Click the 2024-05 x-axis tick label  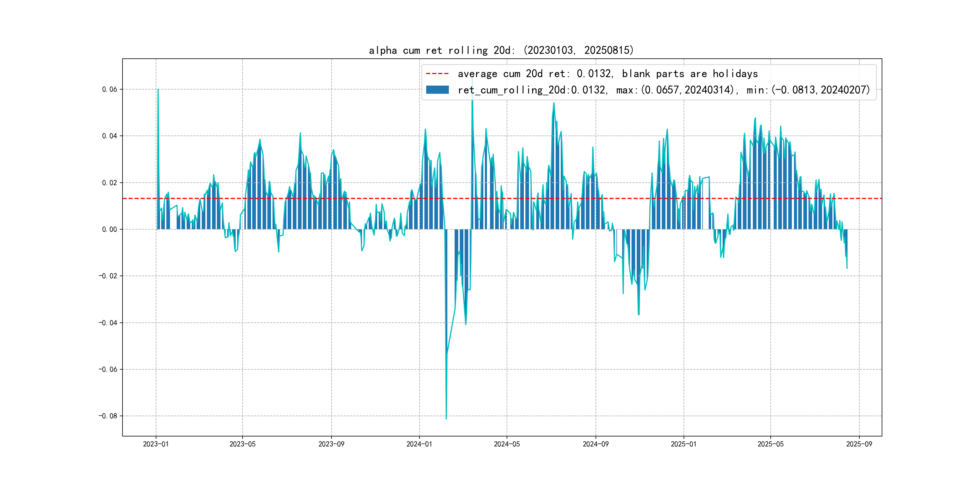coord(507,444)
